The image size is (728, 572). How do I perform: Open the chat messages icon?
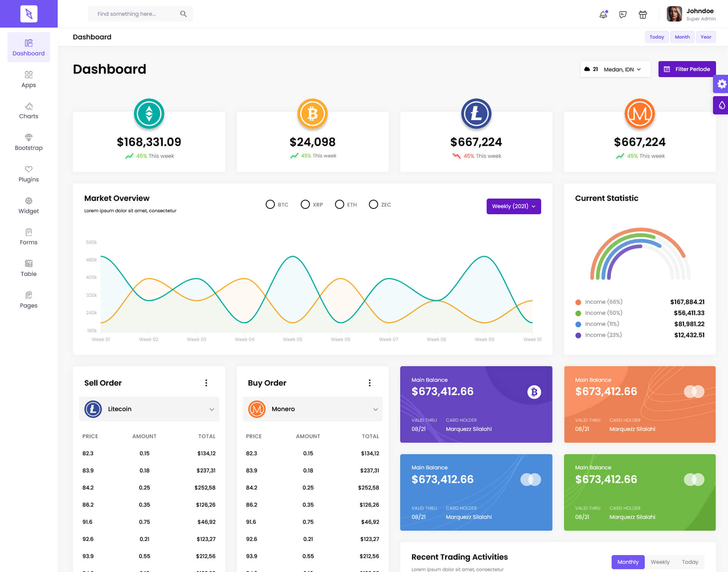click(x=623, y=14)
